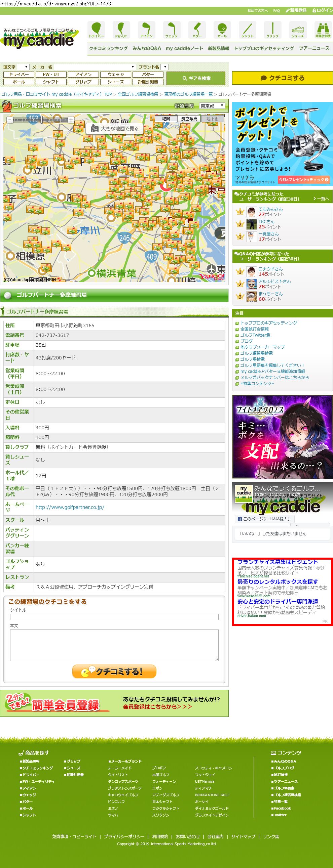Image resolution: width=333 pixels, height=868 pixels.
Task: Open the 都道府県 東京都 dropdown
Action: [x=212, y=106]
